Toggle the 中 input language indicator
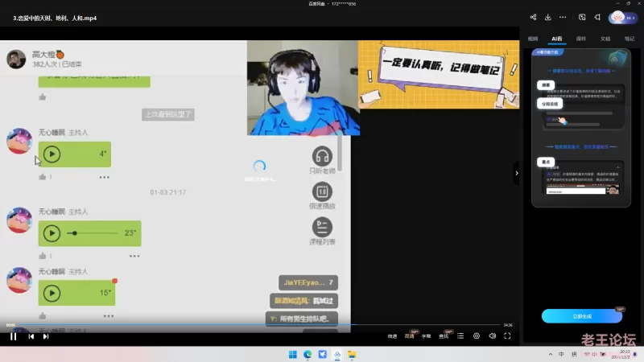The image size is (644, 362). coord(561,354)
